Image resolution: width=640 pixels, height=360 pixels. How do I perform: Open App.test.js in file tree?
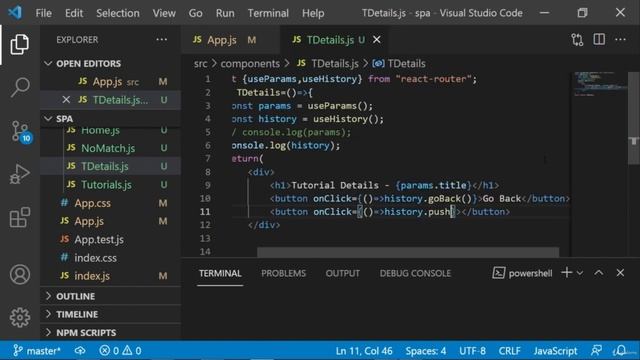110,240
